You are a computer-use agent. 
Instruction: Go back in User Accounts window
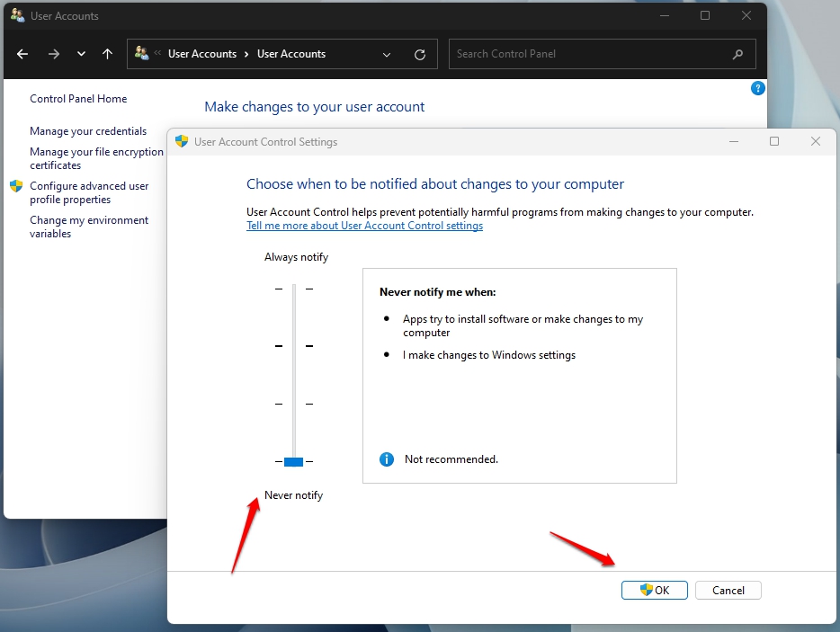22,54
